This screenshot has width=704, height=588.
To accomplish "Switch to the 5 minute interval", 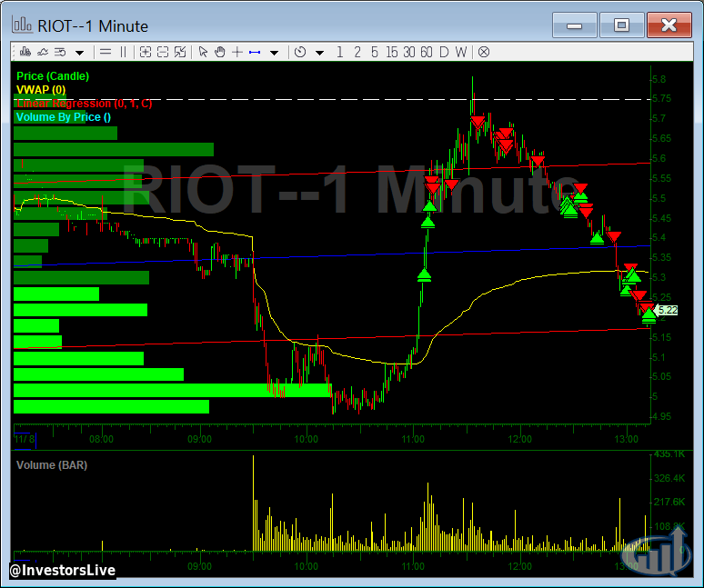I will click(375, 53).
